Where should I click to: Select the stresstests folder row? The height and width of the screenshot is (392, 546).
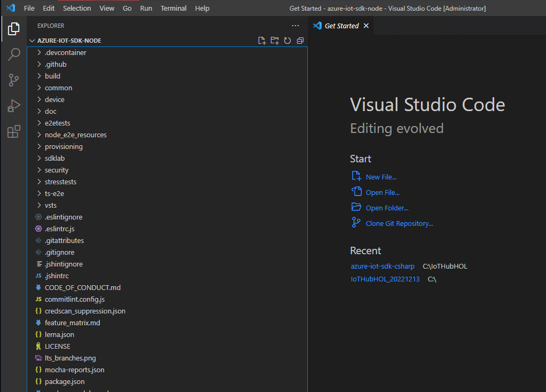pyautogui.click(x=168, y=182)
